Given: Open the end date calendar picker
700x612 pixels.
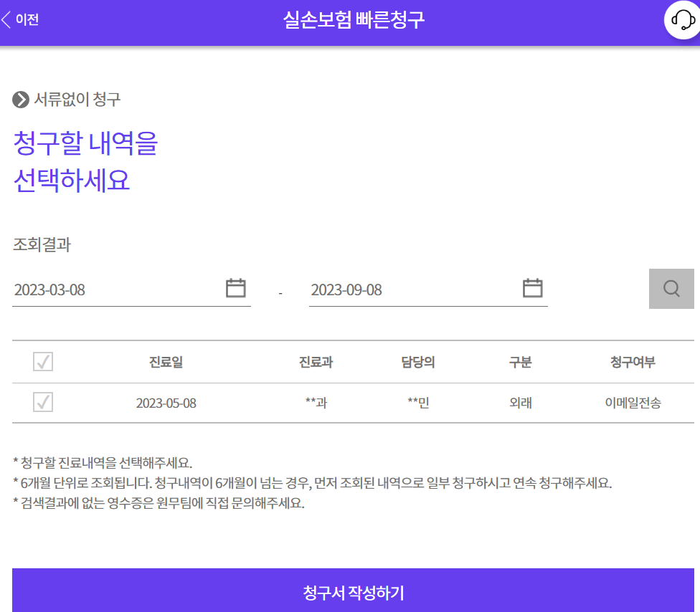Looking at the screenshot, I should [533, 287].
